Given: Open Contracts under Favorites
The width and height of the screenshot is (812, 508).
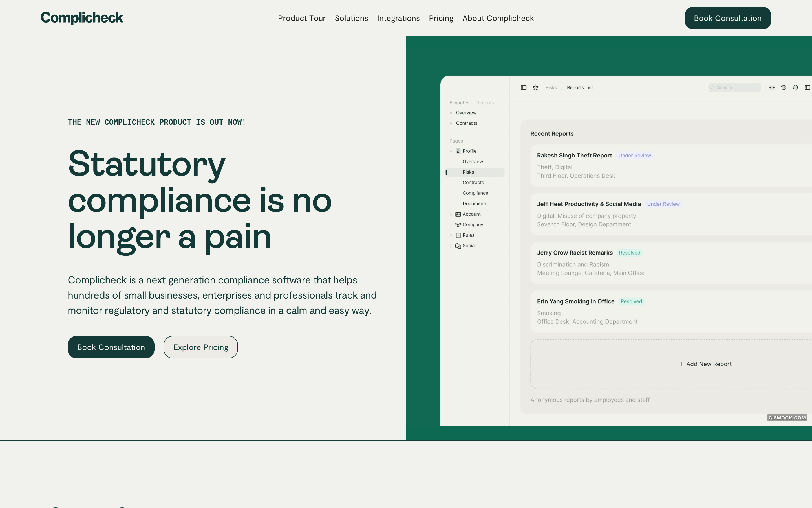Looking at the screenshot, I should [466, 123].
